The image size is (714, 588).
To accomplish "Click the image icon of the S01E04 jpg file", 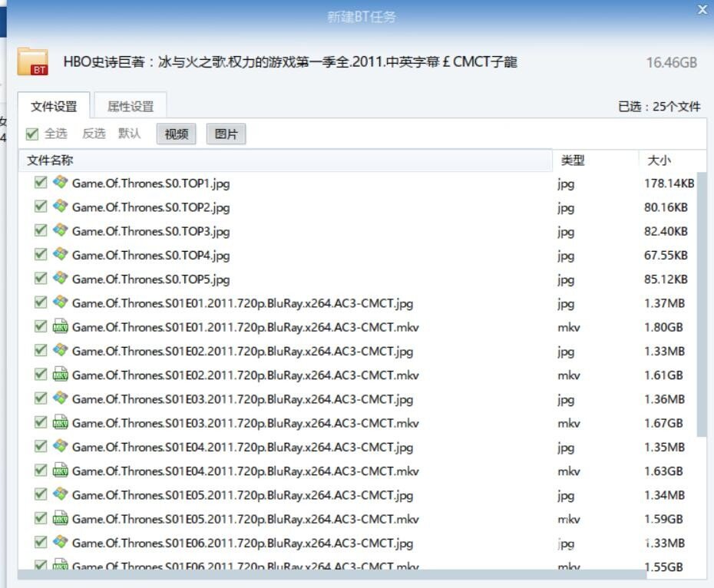I will point(60,446).
